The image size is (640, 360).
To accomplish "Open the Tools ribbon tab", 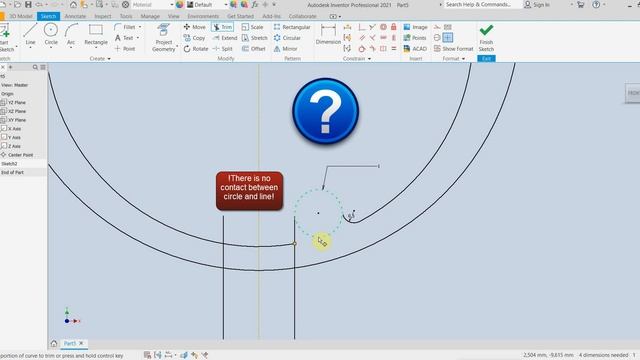I will tap(126, 16).
